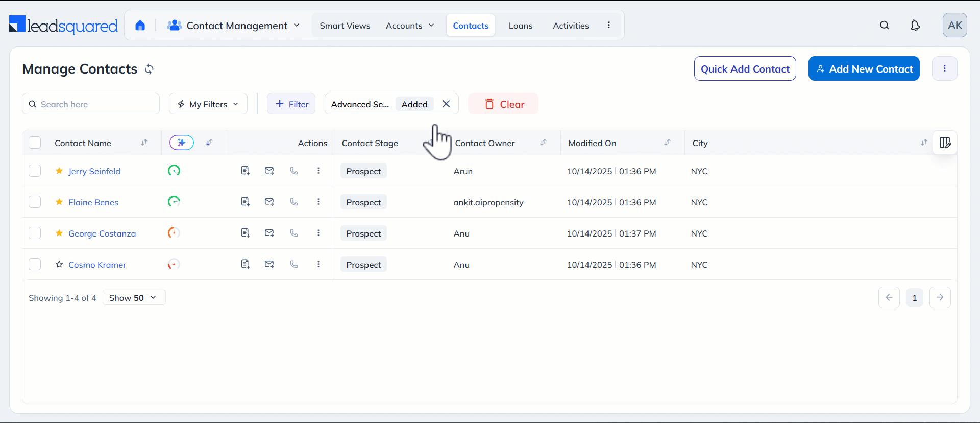Screen dimensions: 980x423
Task: Expand the My Filters dropdown
Action: point(208,104)
